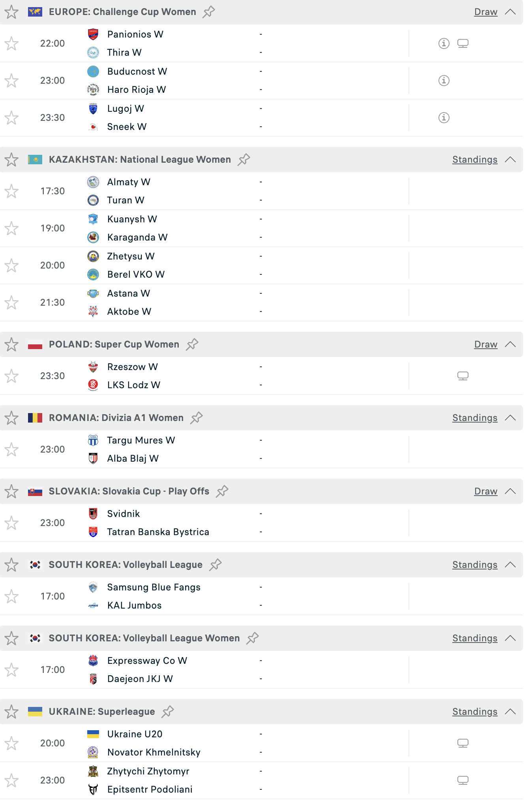Open Standings for UKRAINE Superleague
Viewport: 532px width, 808px height.
click(474, 712)
